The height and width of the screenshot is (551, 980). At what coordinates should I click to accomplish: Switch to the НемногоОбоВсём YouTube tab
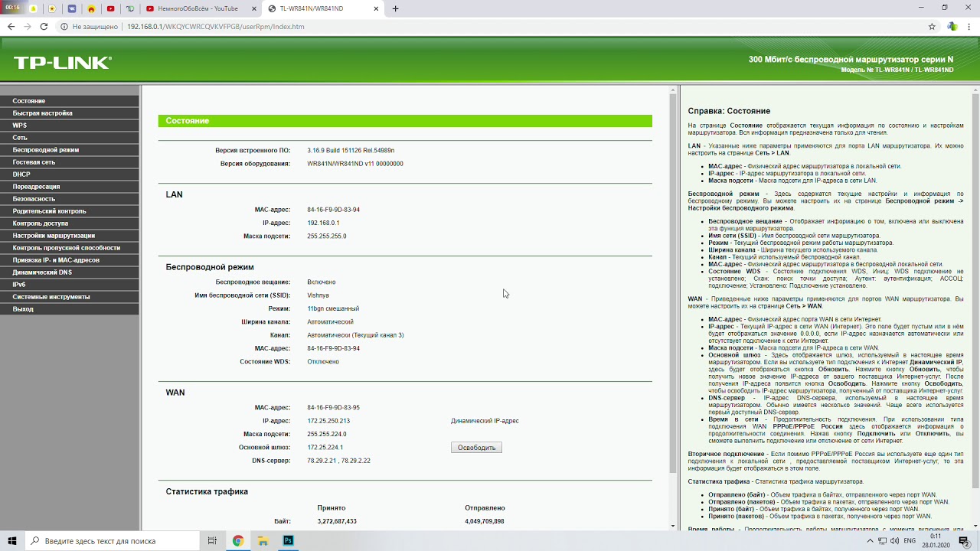(201, 8)
